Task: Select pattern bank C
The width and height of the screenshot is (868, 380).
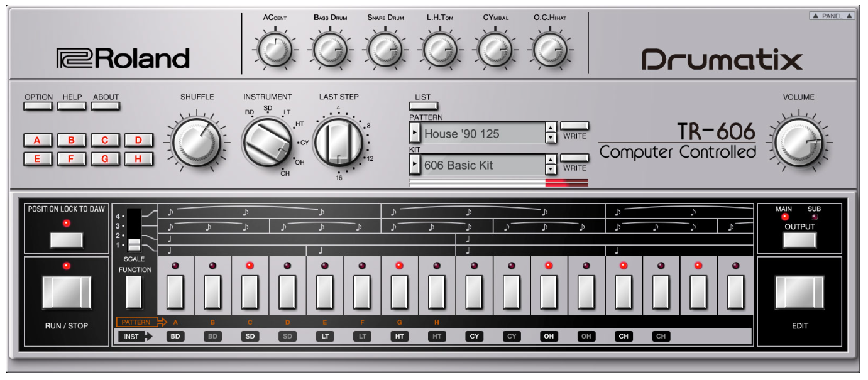Action: [x=105, y=140]
